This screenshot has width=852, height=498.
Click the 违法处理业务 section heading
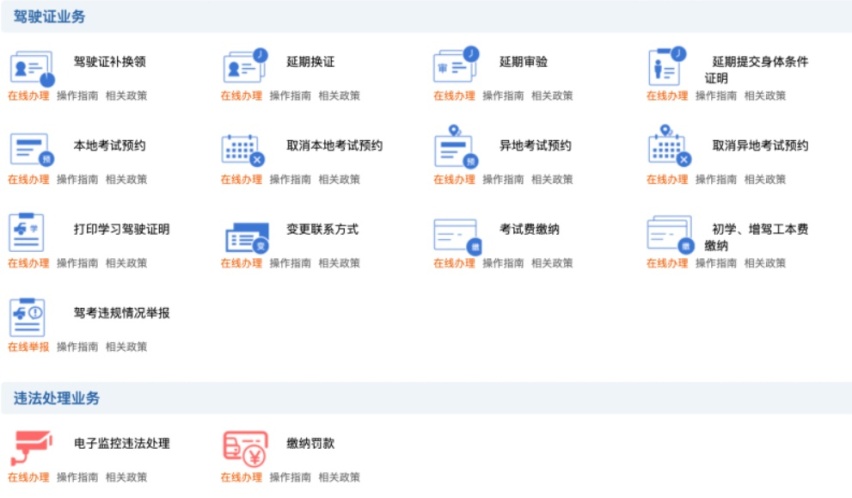(x=57, y=398)
